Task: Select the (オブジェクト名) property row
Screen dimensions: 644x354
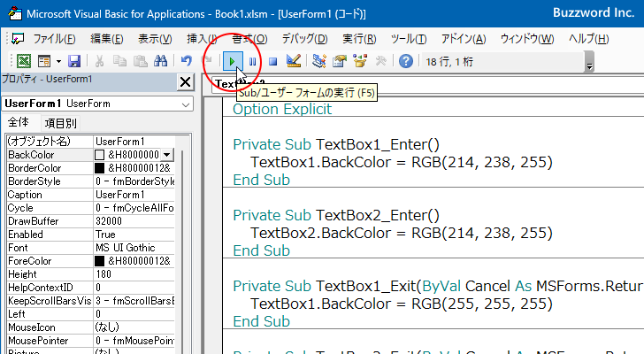Action: 90,142
